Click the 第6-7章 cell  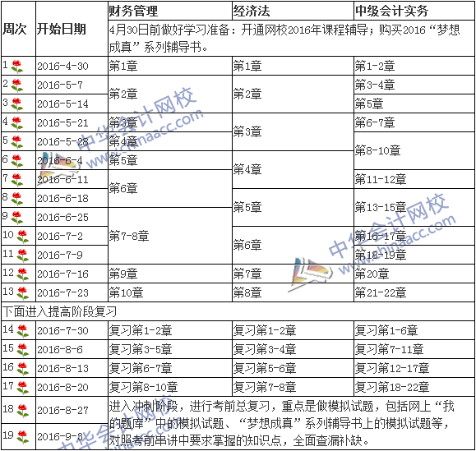(x=414, y=122)
